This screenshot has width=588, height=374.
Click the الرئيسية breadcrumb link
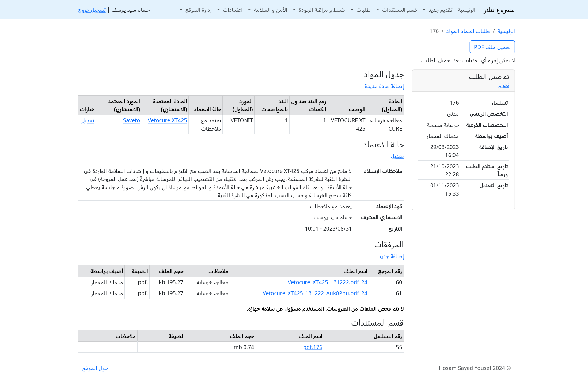(506, 31)
